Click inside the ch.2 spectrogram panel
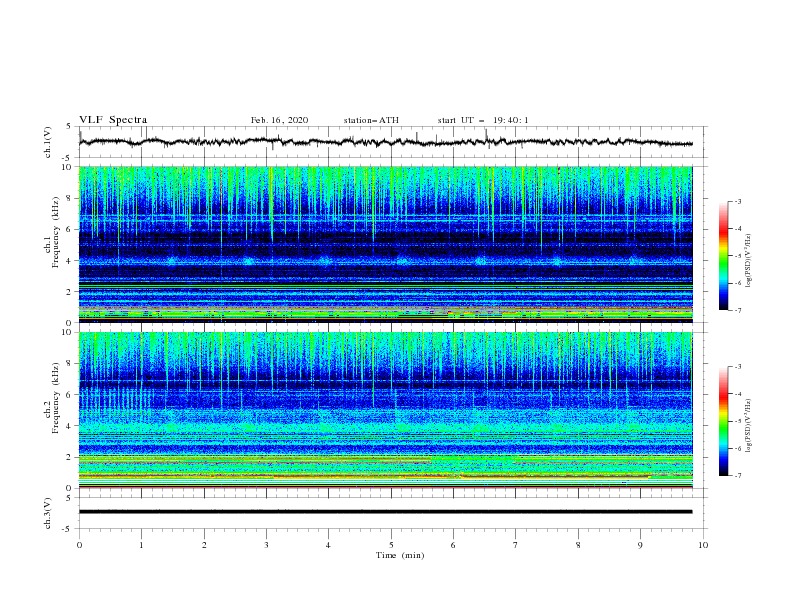This screenshot has width=792, height=612. [x=386, y=410]
